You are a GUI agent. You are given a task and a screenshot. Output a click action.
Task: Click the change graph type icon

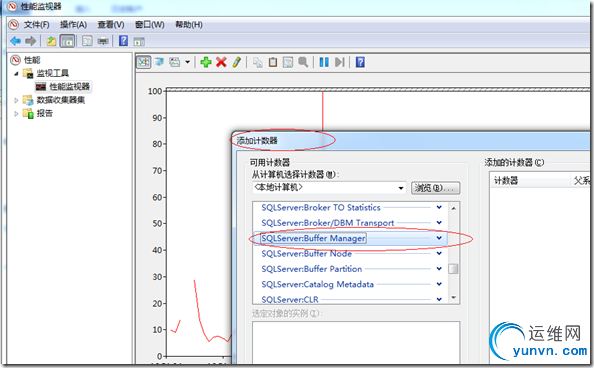(175, 62)
